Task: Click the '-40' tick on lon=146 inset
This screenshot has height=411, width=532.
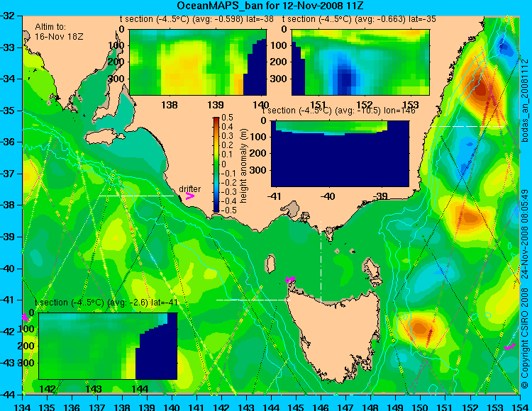Action: (x=328, y=196)
